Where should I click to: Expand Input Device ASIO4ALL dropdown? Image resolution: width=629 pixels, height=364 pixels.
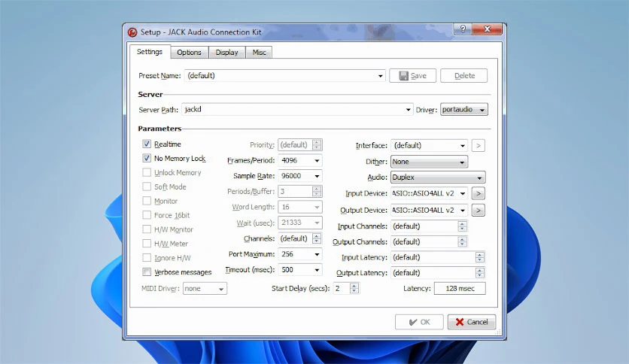coord(429,193)
